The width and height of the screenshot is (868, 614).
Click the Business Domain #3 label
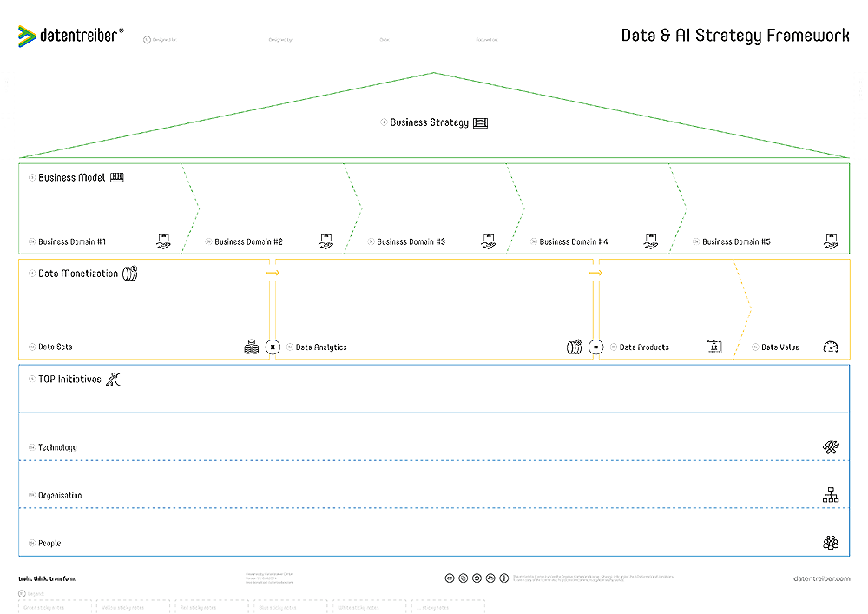[411, 242]
